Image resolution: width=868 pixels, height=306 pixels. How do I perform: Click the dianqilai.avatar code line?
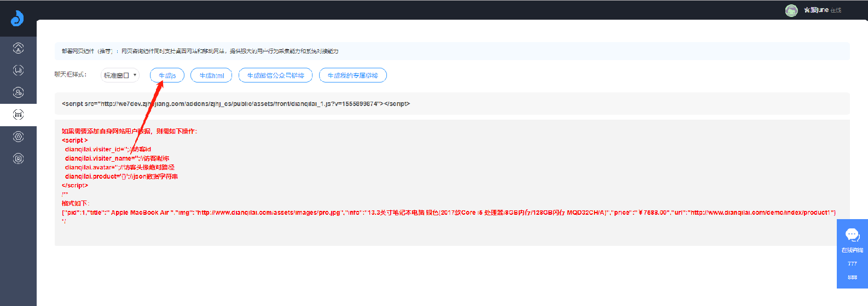pyautogui.click(x=119, y=167)
